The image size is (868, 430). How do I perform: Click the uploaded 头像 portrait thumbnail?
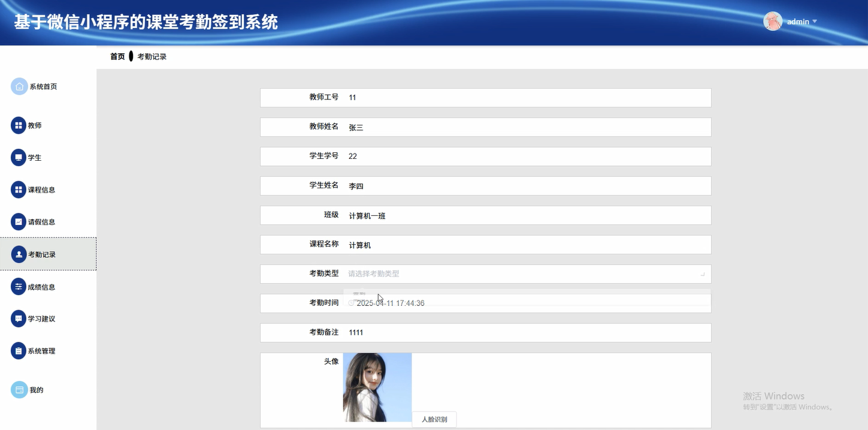click(377, 387)
